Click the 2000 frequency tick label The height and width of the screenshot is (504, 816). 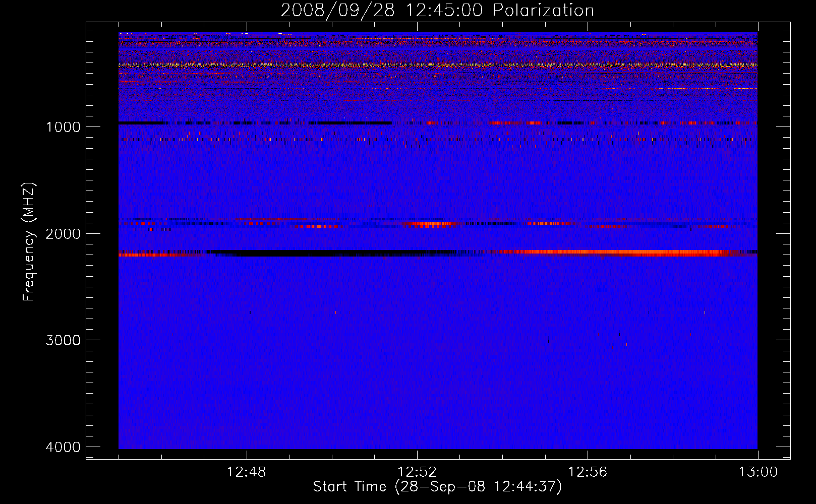point(63,233)
